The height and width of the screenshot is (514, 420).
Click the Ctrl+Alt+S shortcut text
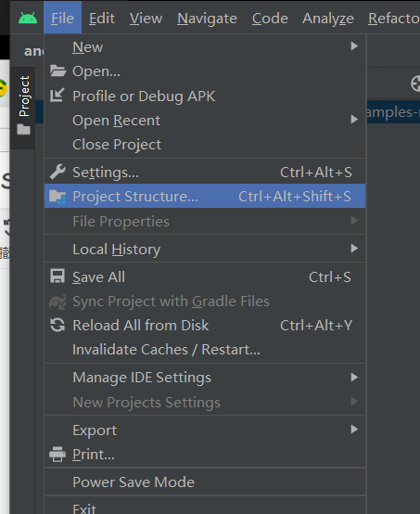point(316,172)
